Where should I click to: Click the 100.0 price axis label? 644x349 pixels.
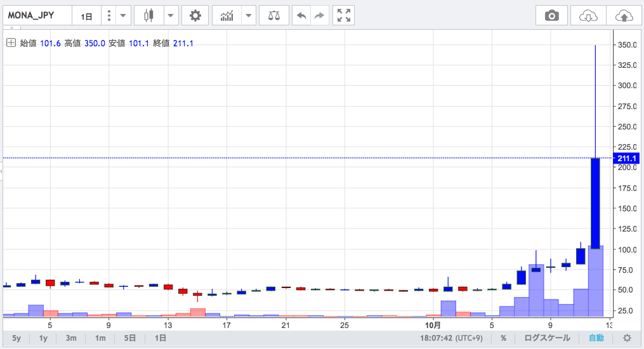(627, 249)
